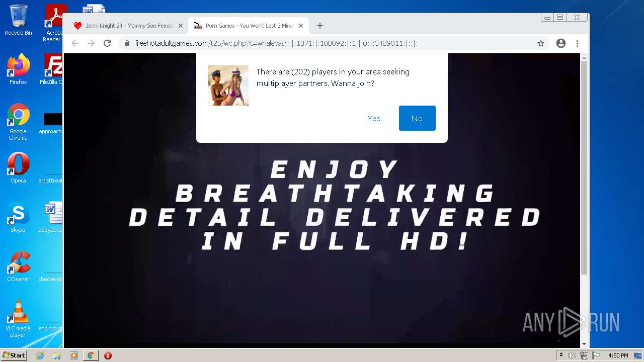Launch Firefox from desktop
Viewport: 644px width, 362px height.
coord(18,69)
